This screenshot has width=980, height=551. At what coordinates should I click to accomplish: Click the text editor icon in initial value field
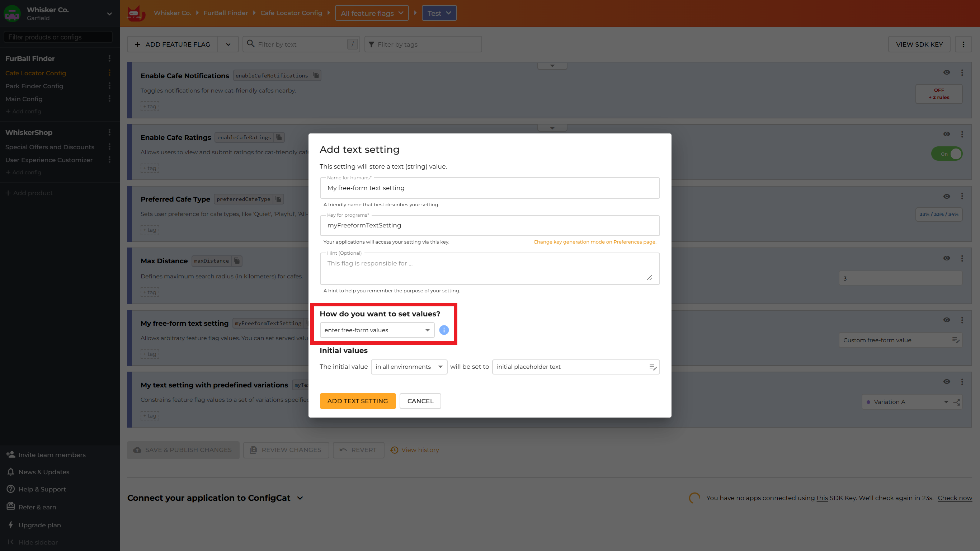pos(652,367)
